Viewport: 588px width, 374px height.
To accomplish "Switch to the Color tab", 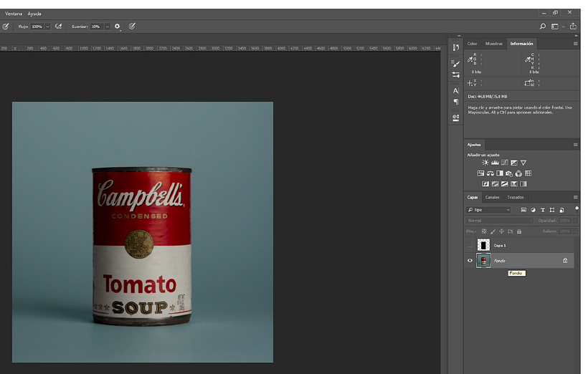I will click(x=472, y=44).
